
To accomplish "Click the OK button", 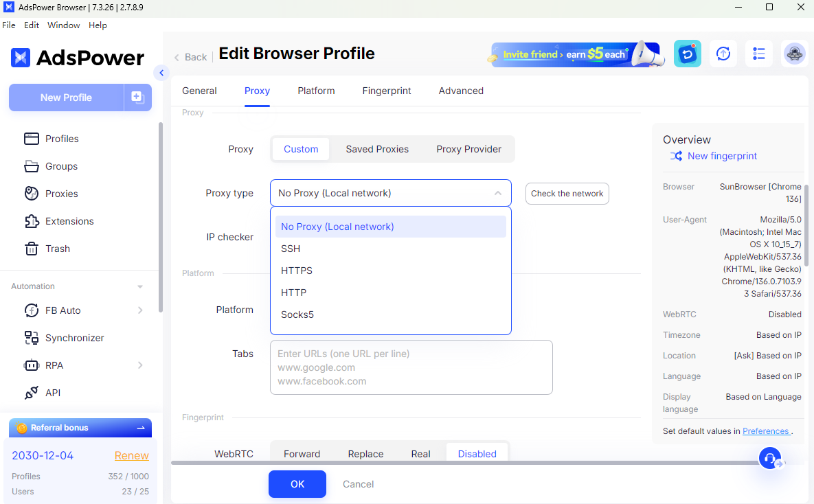I will [x=297, y=484].
